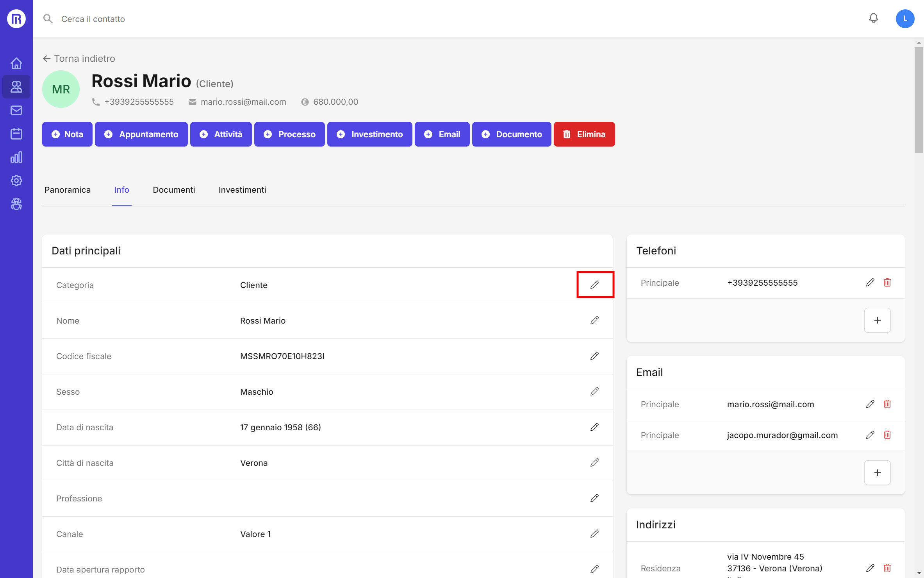
Task: Edit the Codice fiscale pencil icon
Action: [x=594, y=356]
